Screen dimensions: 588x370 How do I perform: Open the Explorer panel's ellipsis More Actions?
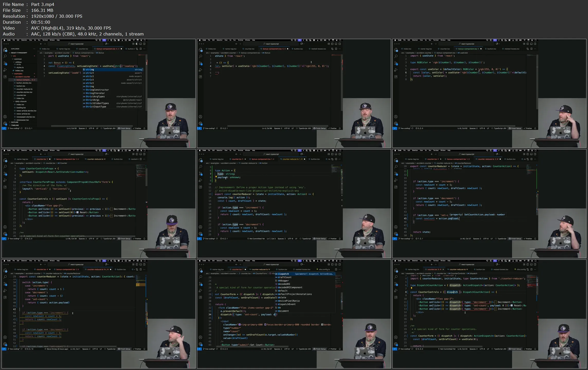point(34,49)
